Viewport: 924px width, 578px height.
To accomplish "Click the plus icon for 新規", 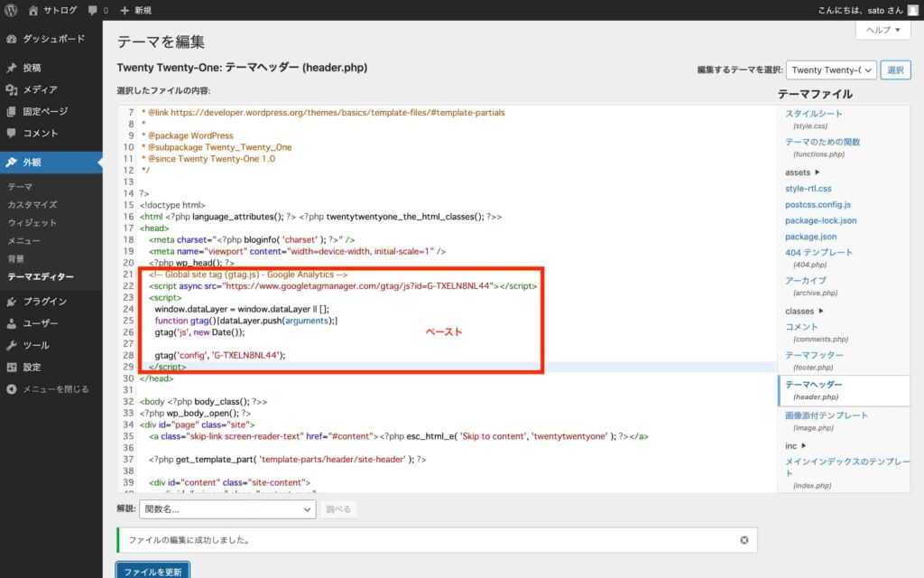I will tap(125, 11).
